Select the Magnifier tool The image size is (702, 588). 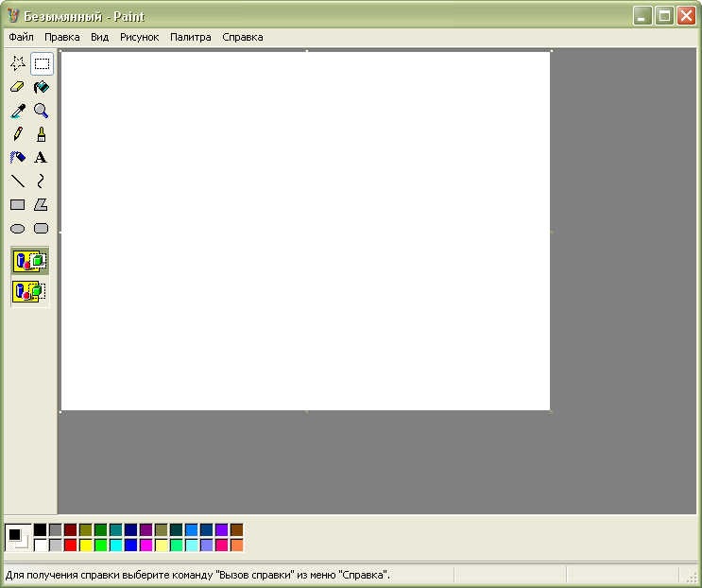coord(42,111)
